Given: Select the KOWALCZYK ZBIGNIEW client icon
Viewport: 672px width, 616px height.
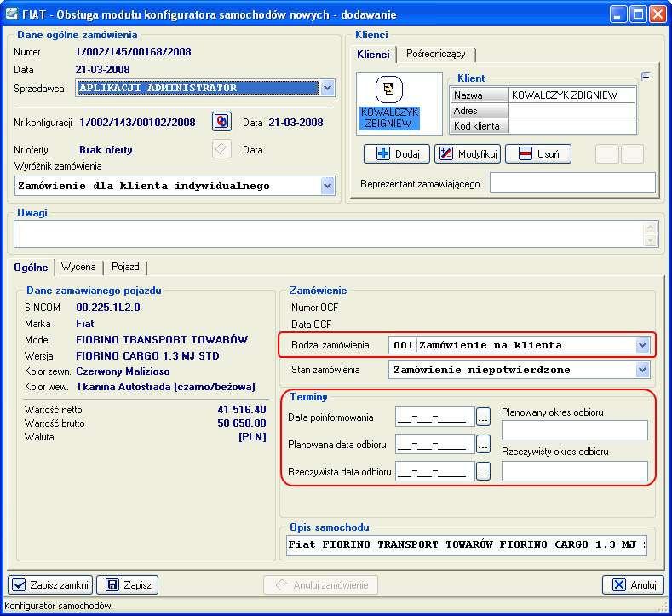Looking at the screenshot, I should 389,103.
